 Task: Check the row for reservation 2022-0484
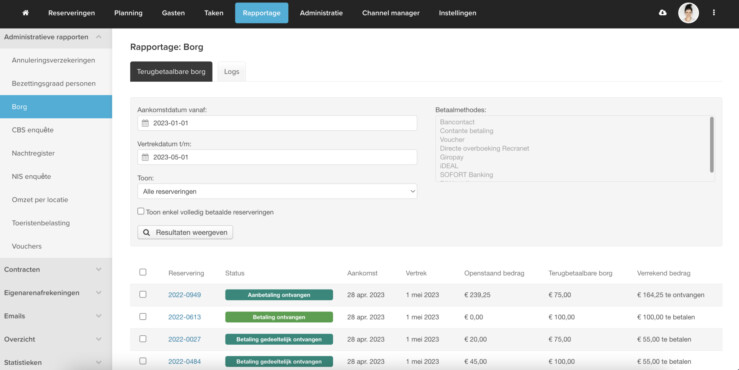[x=143, y=361]
